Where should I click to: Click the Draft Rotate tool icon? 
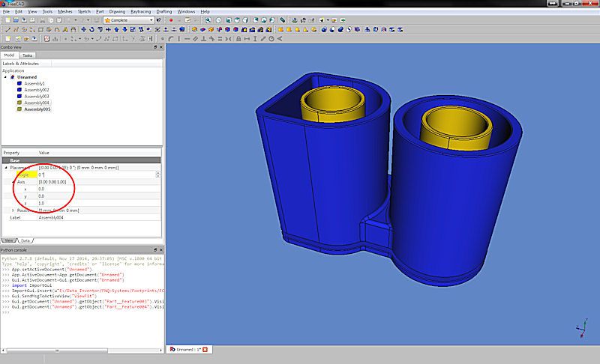pyautogui.click(x=91, y=29)
